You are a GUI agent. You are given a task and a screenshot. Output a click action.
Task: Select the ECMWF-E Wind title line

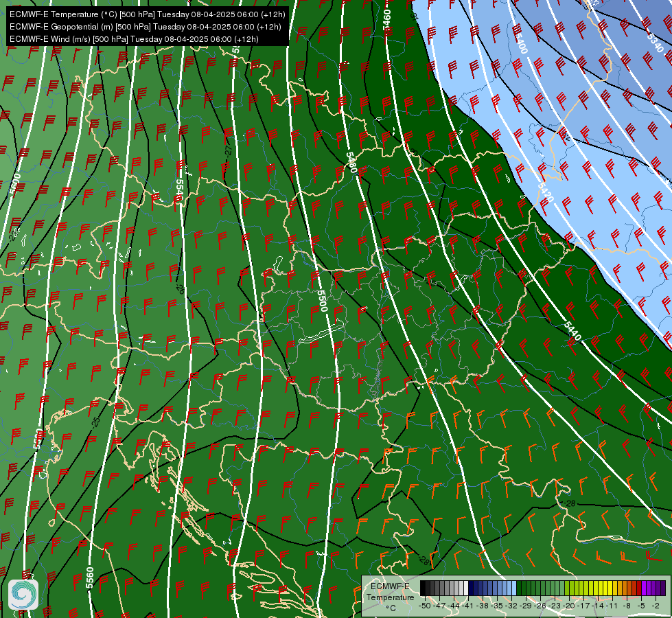pos(134,39)
